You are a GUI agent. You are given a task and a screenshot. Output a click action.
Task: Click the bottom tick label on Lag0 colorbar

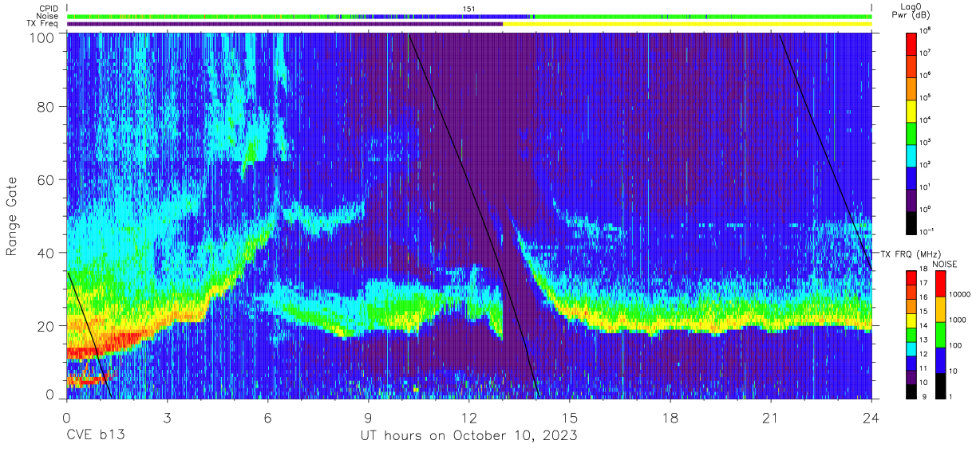tap(927, 231)
